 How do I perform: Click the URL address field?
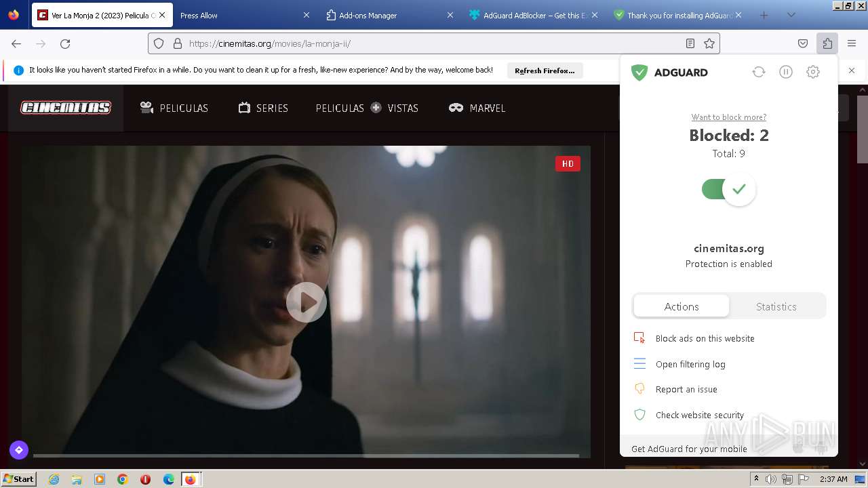coord(434,43)
